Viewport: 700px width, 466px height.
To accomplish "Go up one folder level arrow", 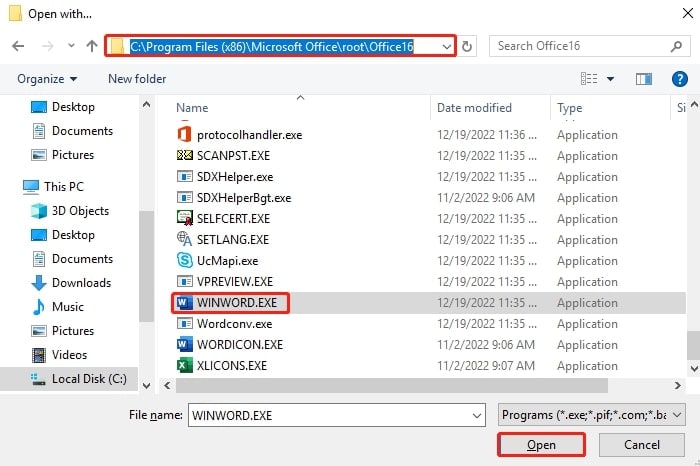I will tap(92, 46).
